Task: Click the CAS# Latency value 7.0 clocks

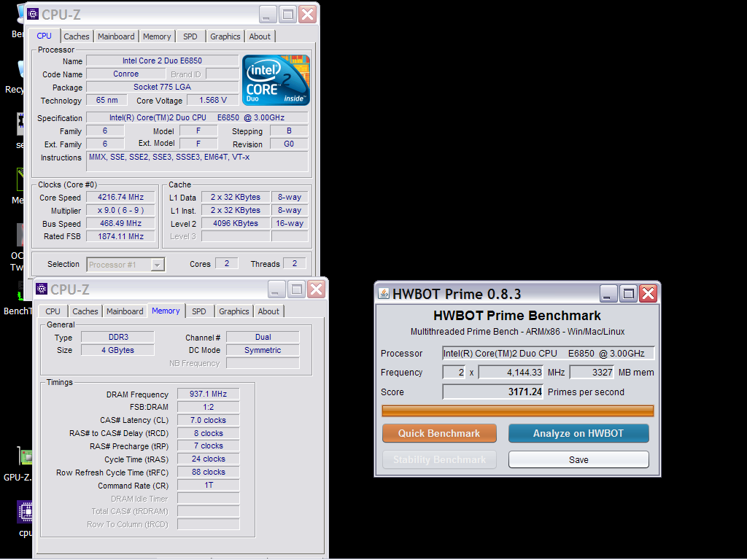Action: pos(208,420)
